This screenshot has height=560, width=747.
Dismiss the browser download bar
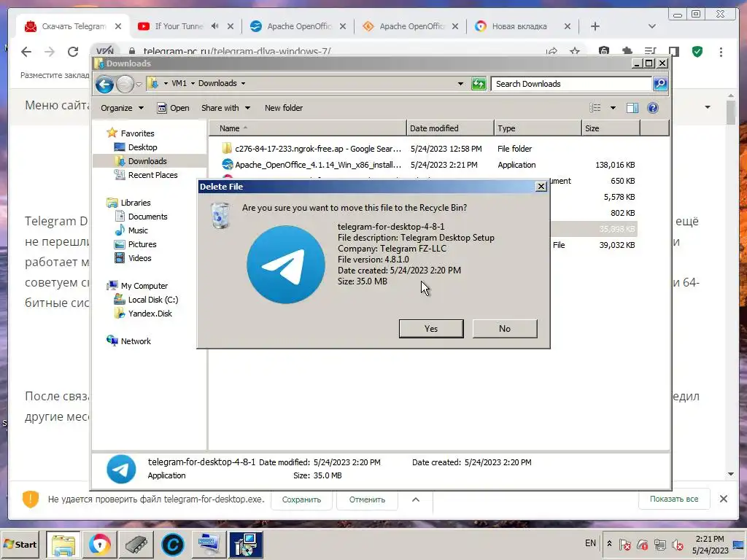pyautogui.click(x=724, y=499)
